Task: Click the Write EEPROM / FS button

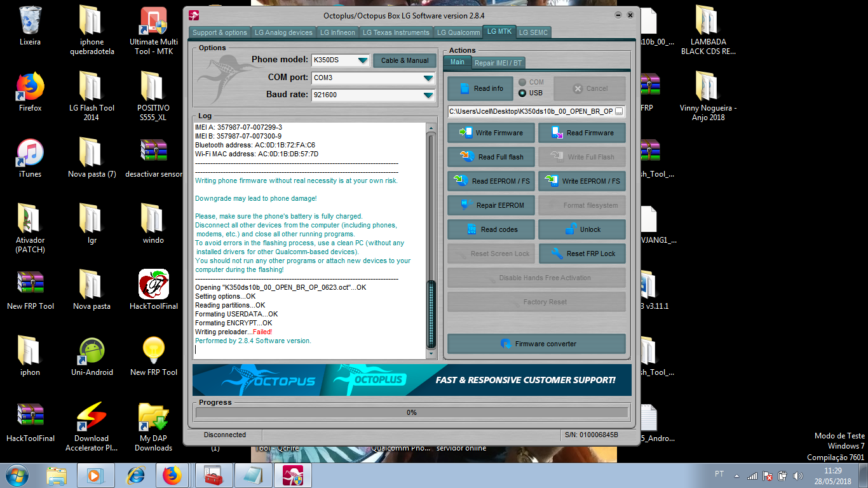Action: pos(582,181)
